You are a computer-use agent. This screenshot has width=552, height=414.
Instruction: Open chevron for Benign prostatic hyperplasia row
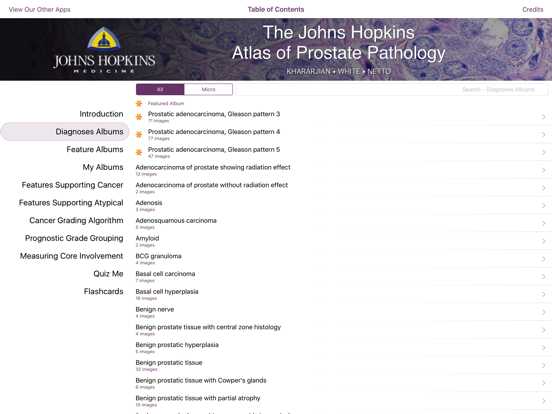coord(544,347)
